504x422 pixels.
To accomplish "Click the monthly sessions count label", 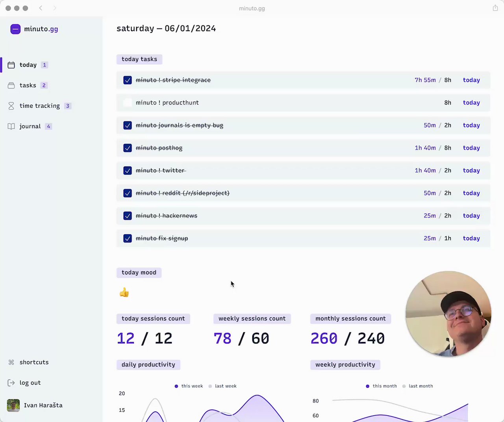I will pyautogui.click(x=350, y=319).
